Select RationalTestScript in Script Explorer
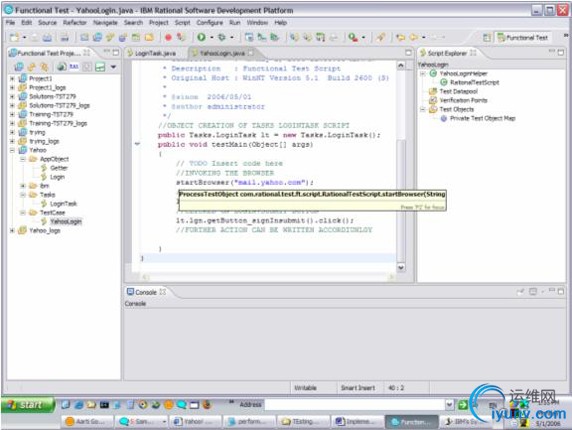 click(475, 82)
